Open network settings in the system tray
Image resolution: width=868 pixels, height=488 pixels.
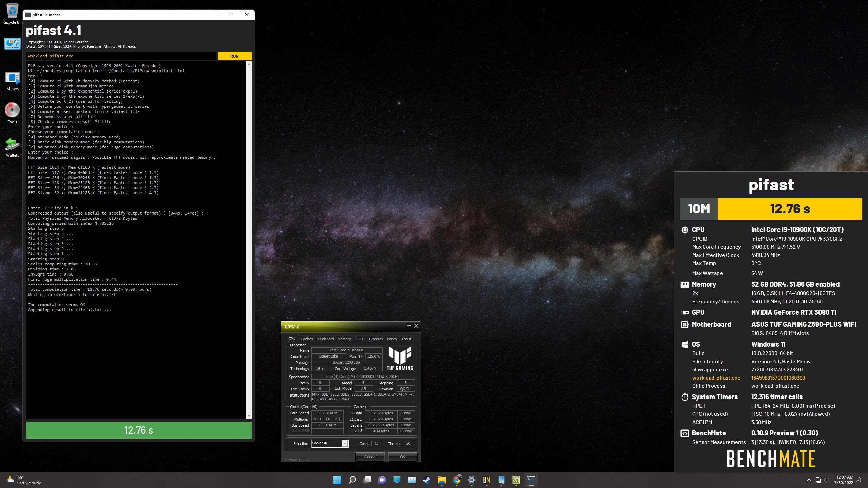coord(818,480)
